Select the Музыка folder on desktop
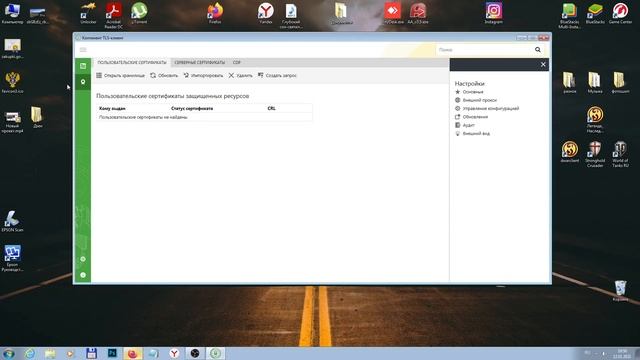The width and height of the screenshot is (640, 360). coord(595,82)
